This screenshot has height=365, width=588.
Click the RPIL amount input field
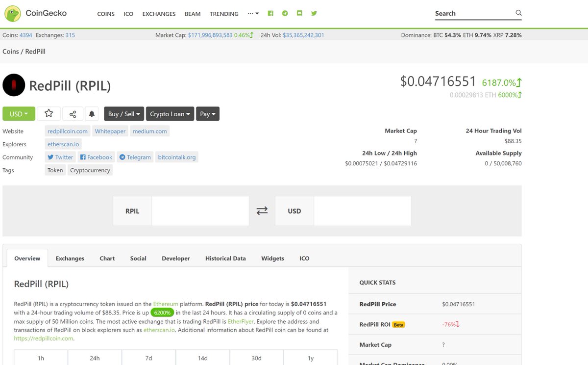(200, 211)
